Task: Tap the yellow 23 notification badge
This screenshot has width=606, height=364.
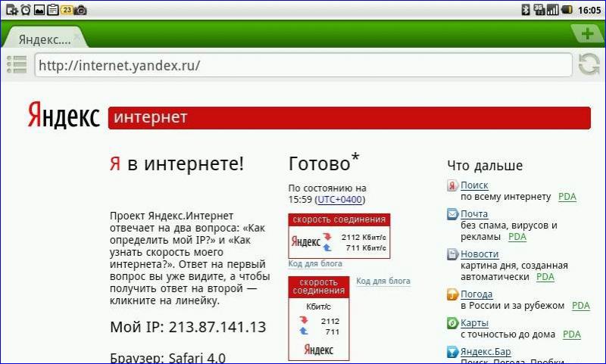Action: pos(67,10)
